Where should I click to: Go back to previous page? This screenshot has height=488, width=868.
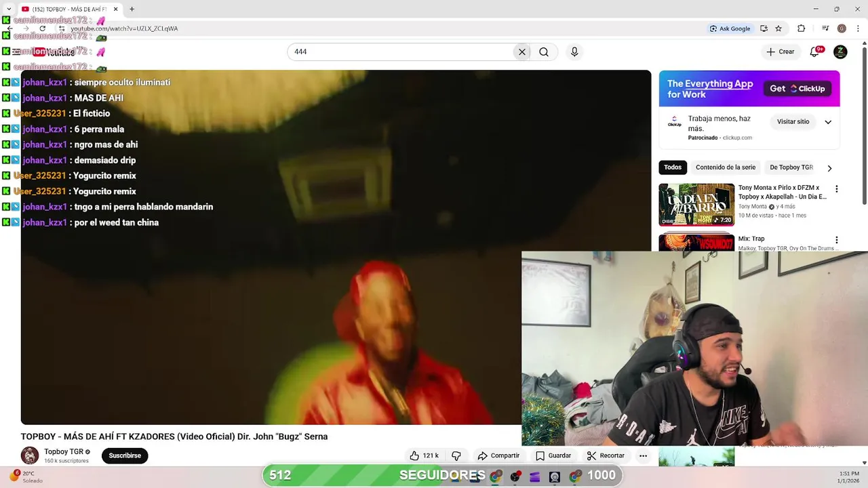[x=9, y=28]
